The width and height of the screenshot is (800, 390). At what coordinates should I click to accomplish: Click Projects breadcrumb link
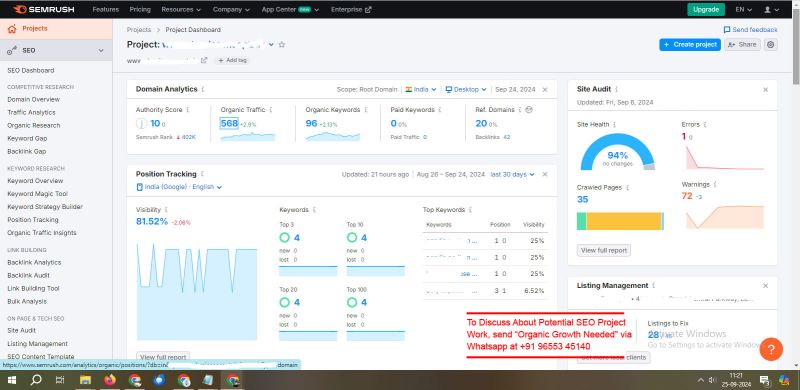pyautogui.click(x=139, y=30)
